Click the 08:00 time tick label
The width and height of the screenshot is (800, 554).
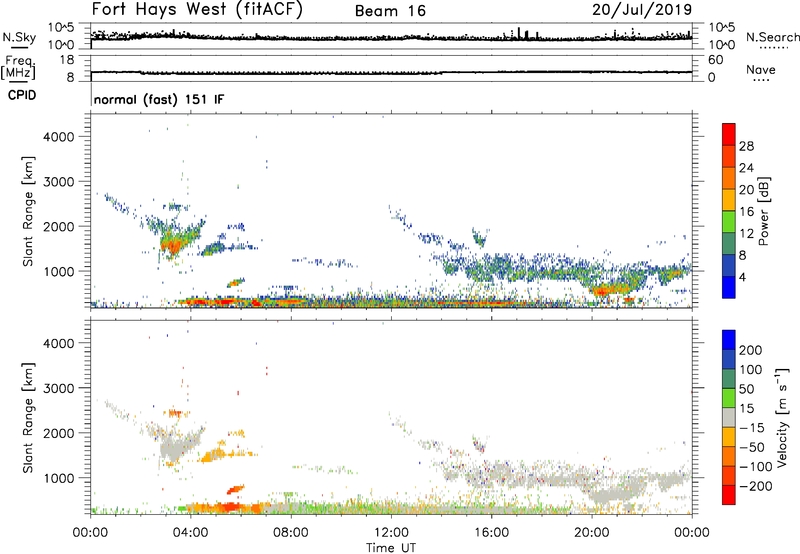click(x=291, y=533)
